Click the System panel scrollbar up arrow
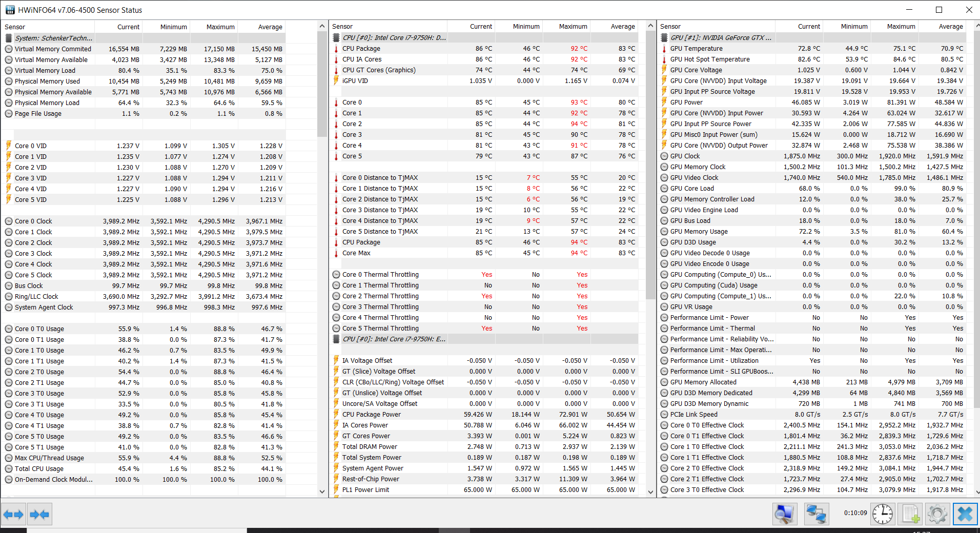Viewport: 980px width, 533px height. pos(322,26)
